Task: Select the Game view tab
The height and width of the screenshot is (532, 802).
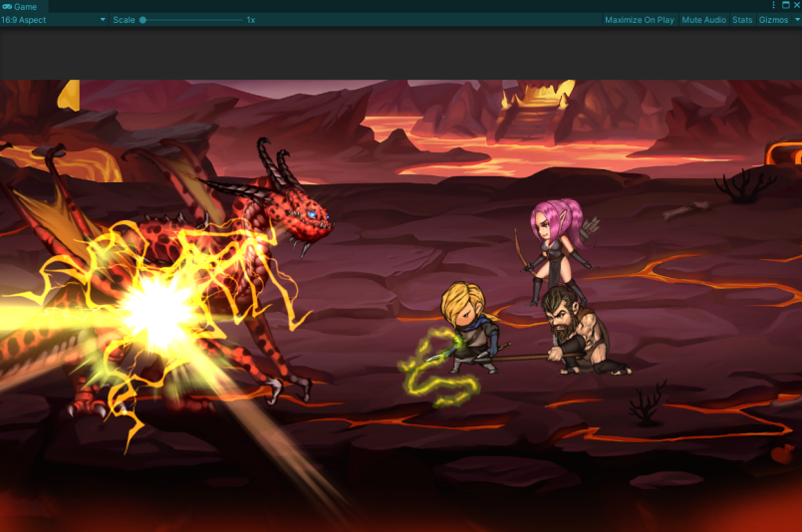Action: pyautogui.click(x=24, y=7)
